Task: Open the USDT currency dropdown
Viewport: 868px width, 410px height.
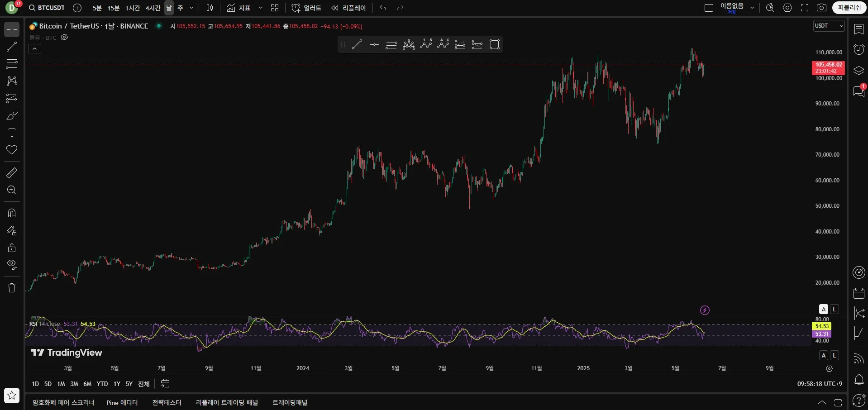Action: click(829, 26)
